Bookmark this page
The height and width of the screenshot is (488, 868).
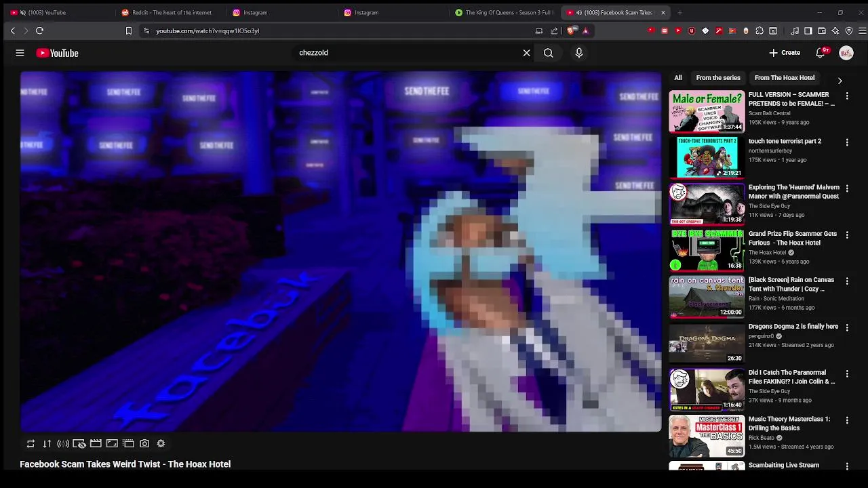(x=129, y=30)
